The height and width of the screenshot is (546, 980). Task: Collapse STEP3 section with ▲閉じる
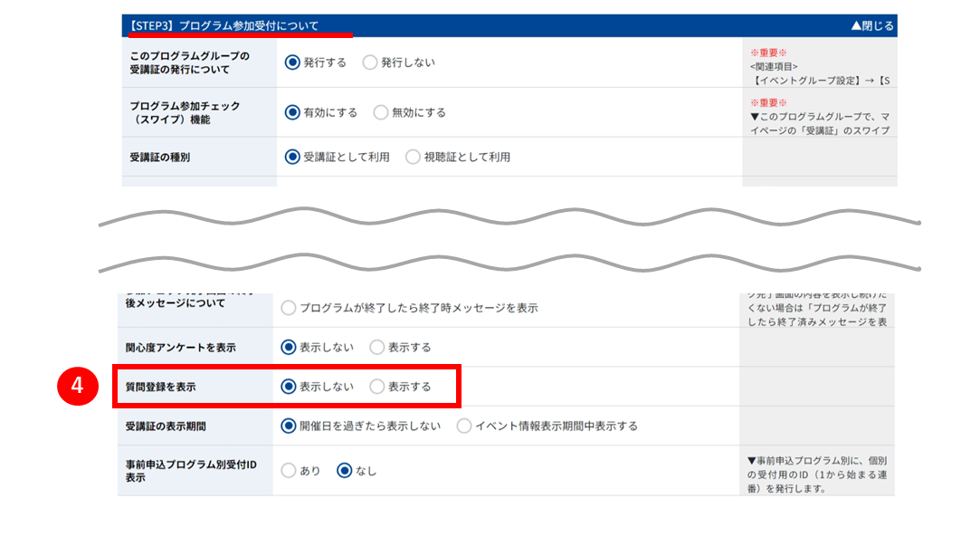click(x=872, y=25)
